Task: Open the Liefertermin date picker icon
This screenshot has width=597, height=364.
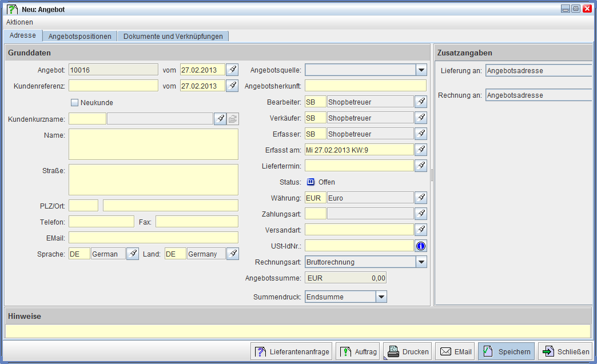Action: 421,166
